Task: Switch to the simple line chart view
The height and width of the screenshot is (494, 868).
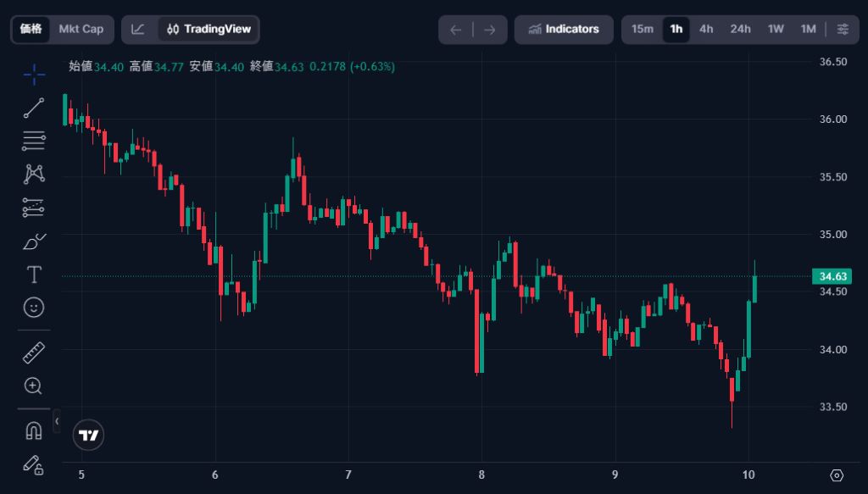Action: (138, 29)
